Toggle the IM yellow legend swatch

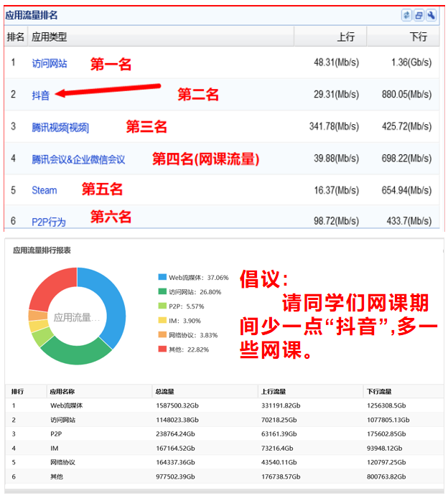tap(162, 321)
